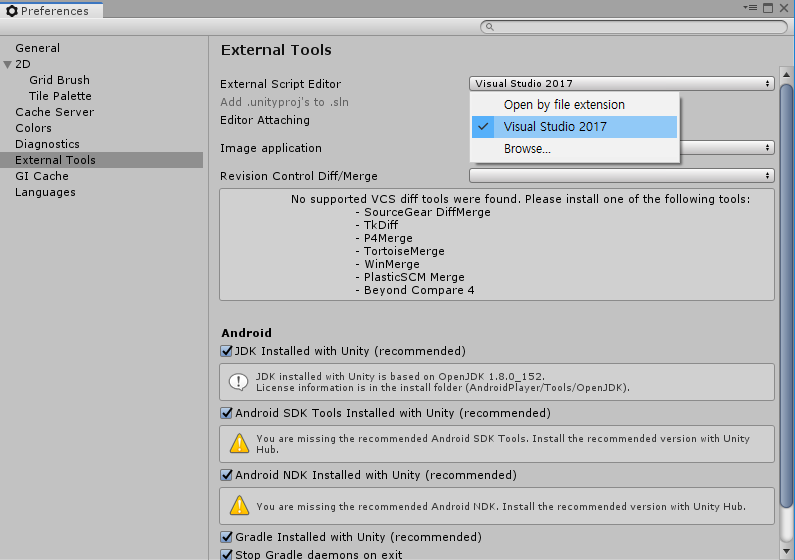Click the P4Merge list entry

coord(388,238)
